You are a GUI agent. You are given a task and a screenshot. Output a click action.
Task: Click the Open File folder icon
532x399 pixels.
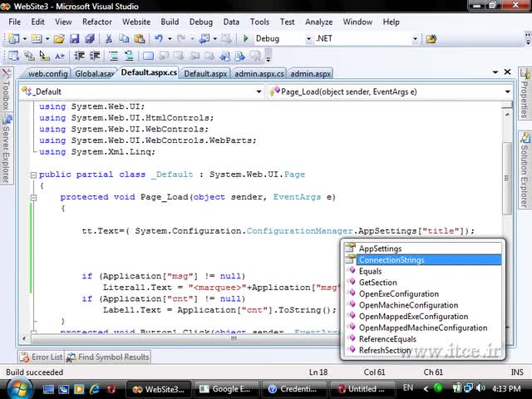[60, 38]
